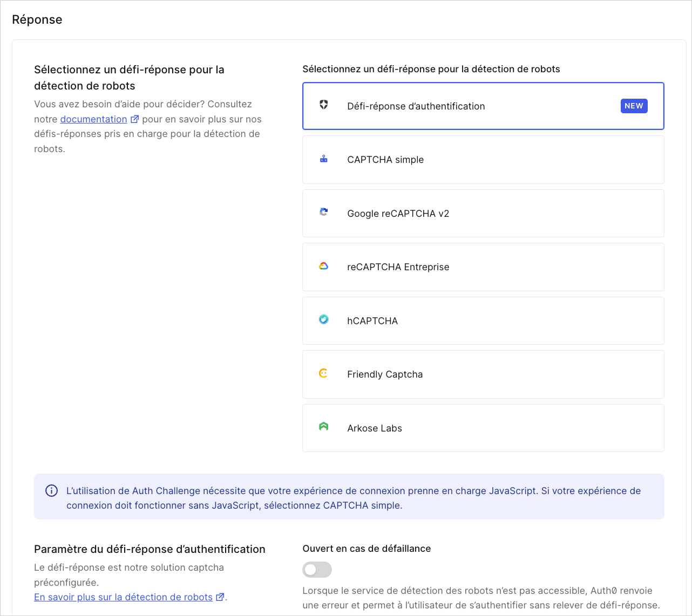Screen dimensions: 692x616
Task: Click the left Sélectionnez un défi-réponse heading
Action: (129, 78)
